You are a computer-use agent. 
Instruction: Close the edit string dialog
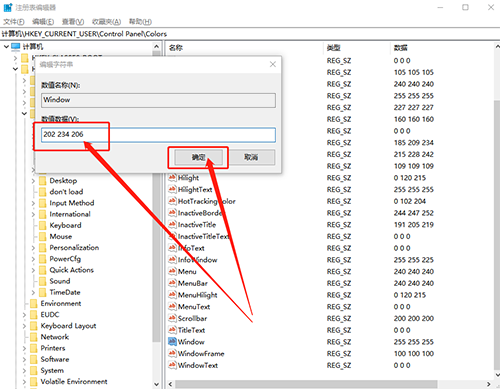(273, 64)
